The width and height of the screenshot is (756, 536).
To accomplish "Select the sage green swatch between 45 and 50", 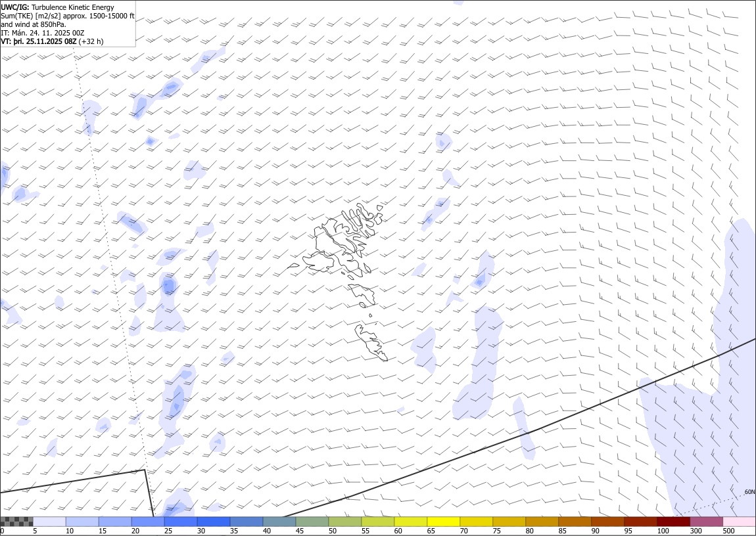I will click(x=312, y=522).
